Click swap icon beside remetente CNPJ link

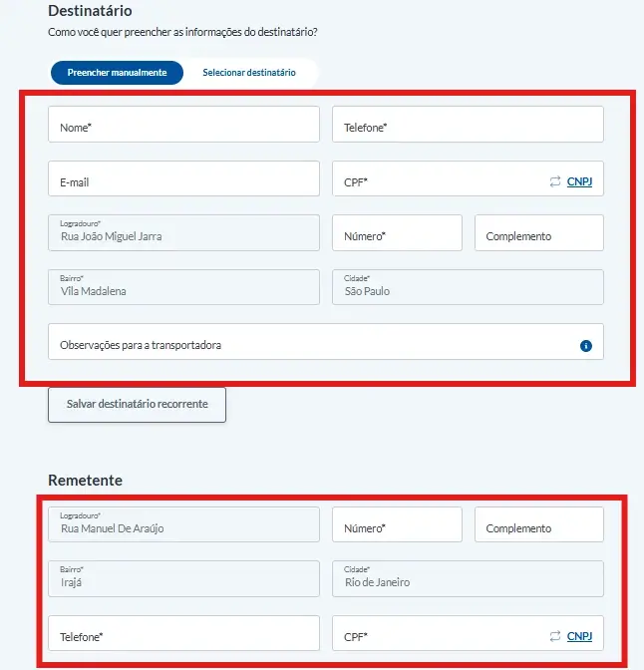pyautogui.click(x=554, y=636)
